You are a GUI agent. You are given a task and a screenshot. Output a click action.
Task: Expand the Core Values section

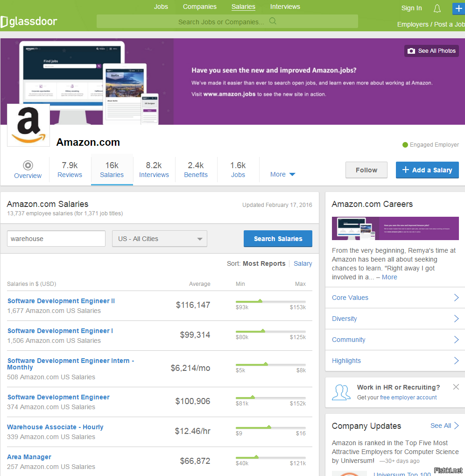click(395, 298)
